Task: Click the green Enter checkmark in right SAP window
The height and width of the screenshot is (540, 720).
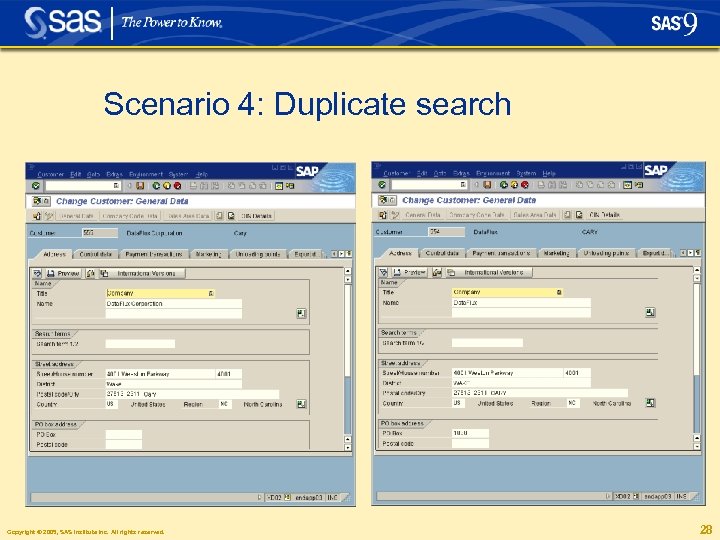Action: 382,185
